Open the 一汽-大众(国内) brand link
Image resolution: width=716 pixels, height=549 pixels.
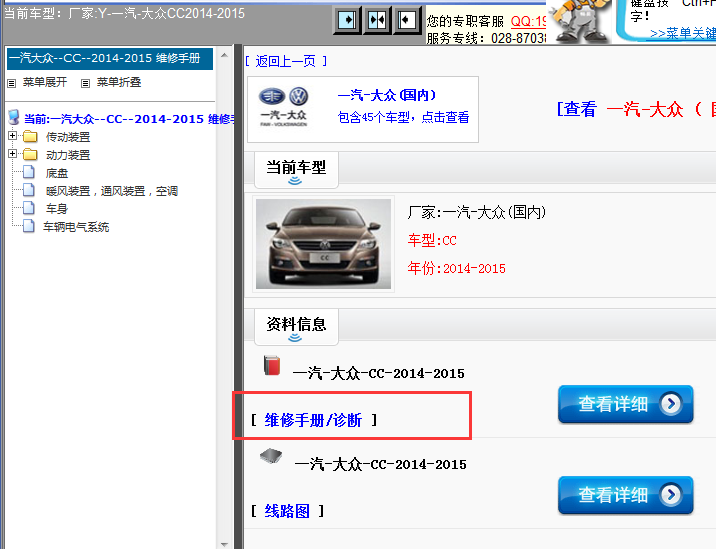387,95
